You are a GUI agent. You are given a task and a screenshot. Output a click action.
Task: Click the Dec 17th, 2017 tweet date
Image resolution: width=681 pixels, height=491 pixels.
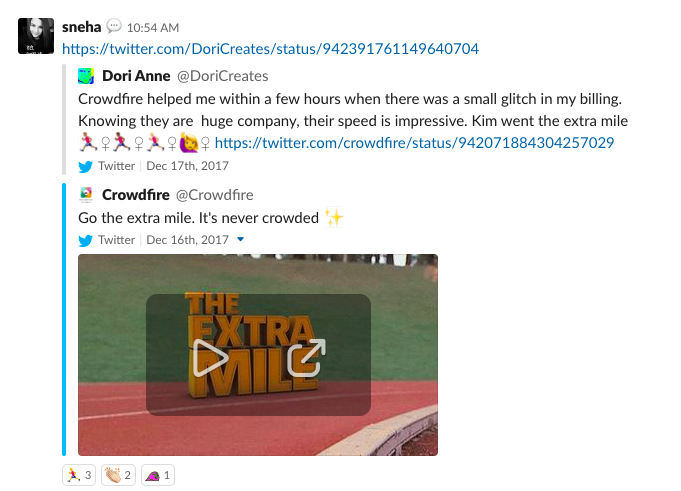[x=187, y=166]
